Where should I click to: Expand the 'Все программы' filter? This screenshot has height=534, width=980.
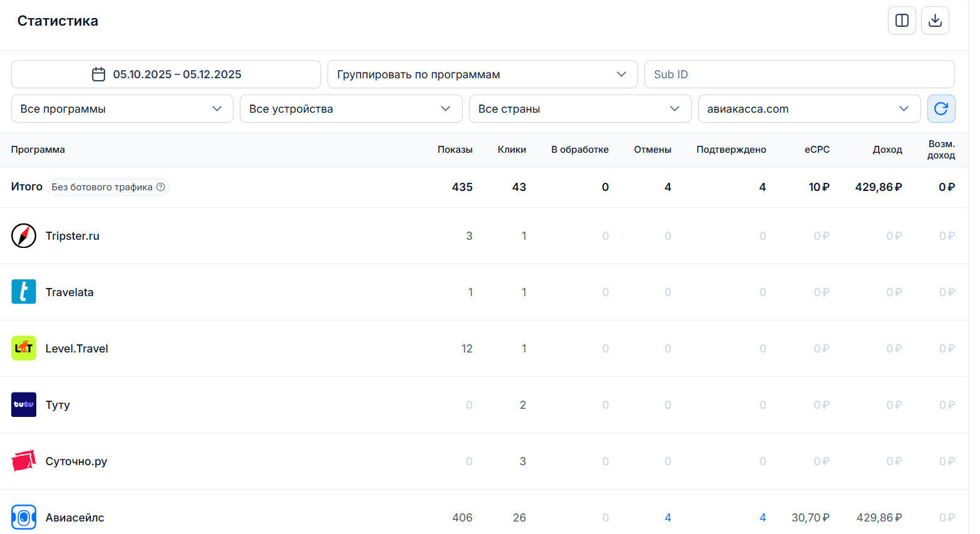pos(122,109)
